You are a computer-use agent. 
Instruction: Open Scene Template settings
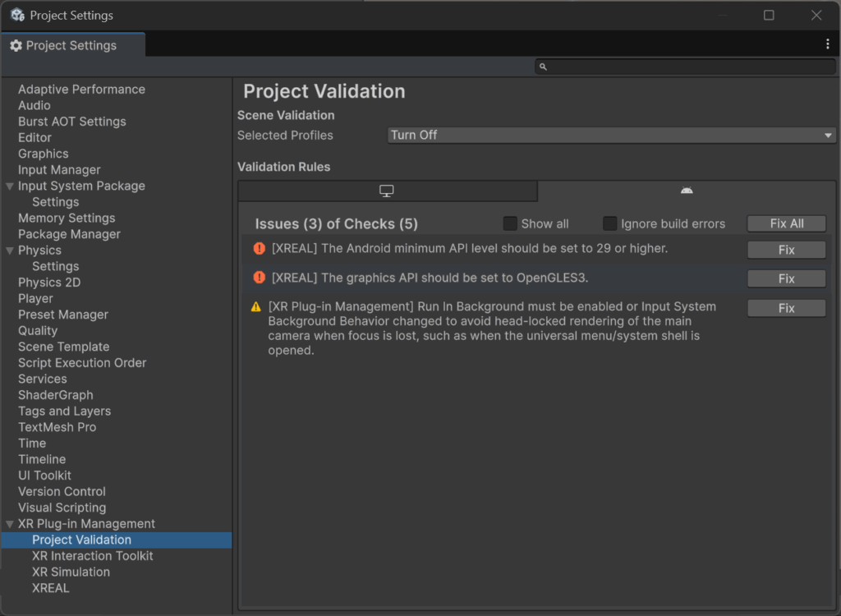click(64, 347)
